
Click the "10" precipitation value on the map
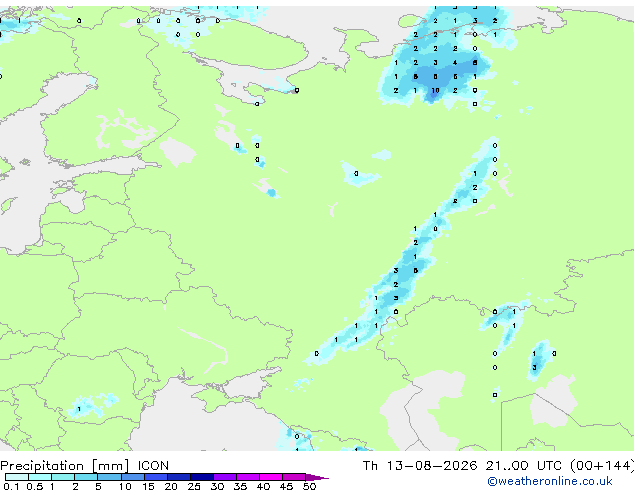(435, 91)
